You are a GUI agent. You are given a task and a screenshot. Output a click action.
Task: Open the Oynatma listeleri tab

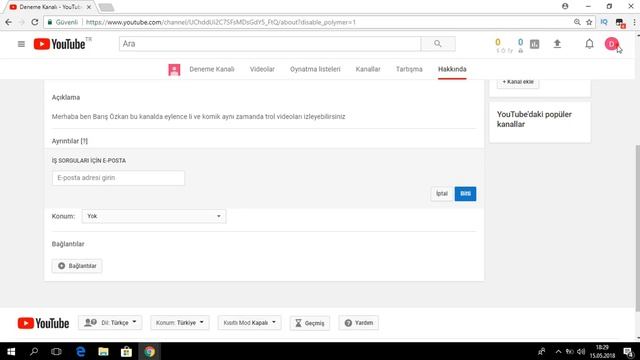pyautogui.click(x=315, y=69)
